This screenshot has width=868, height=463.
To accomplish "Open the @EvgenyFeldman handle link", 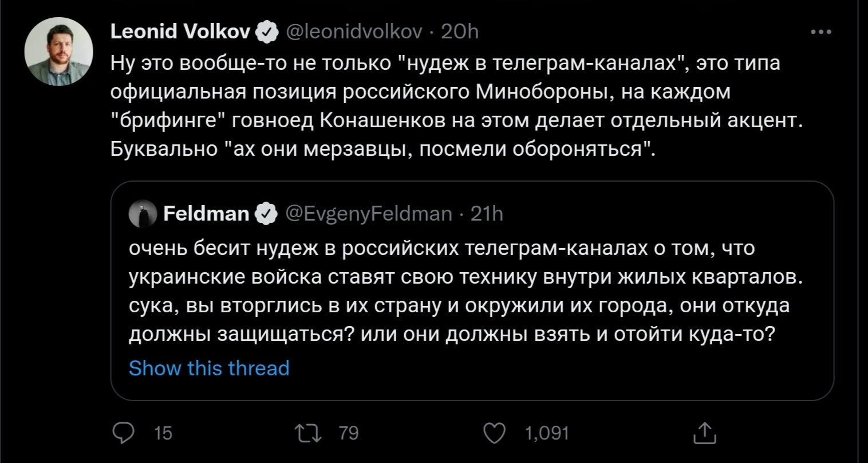I will coord(368,214).
